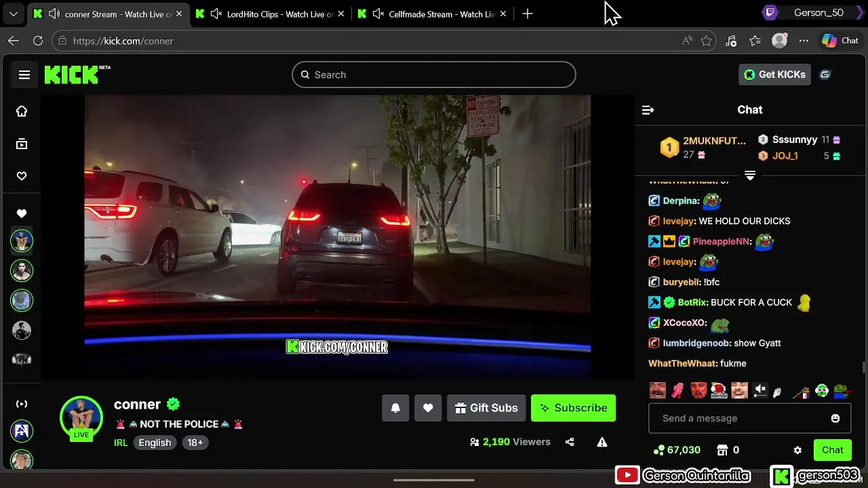Collapse the Chat panel icon
The image size is (868, 488).
[x=648, y=110]
